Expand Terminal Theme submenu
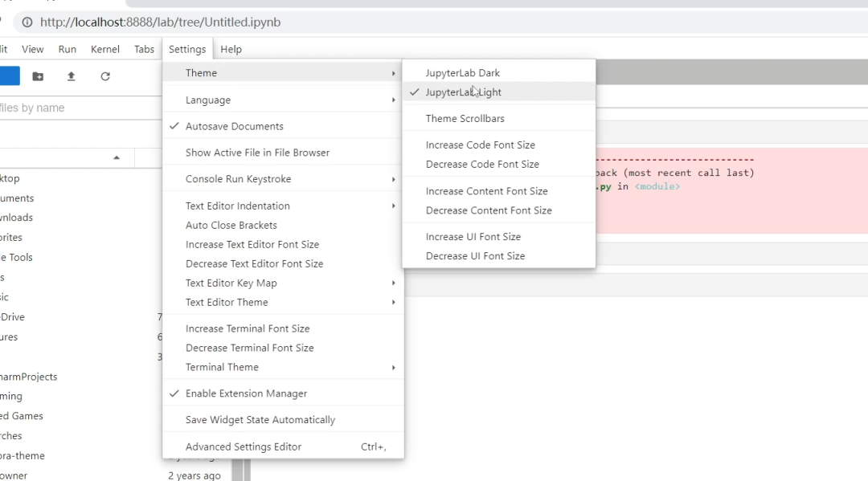This screenshot has height=481, width=868. [283, 367]
